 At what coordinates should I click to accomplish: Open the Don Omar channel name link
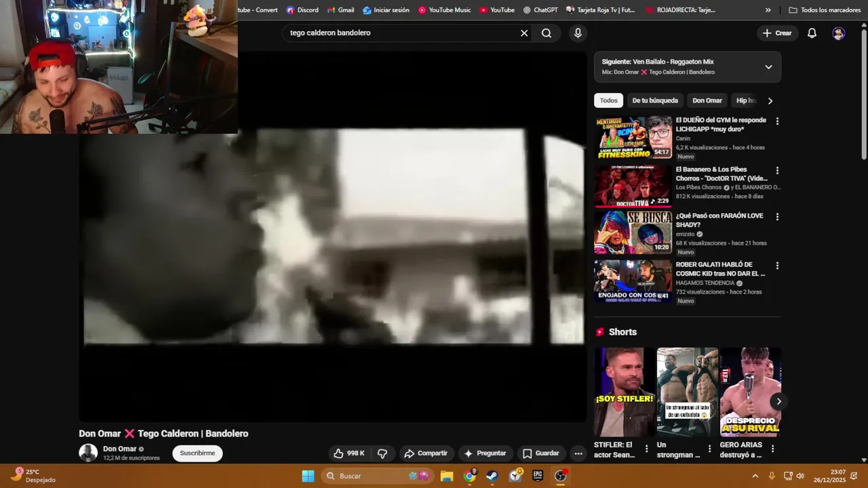pyautogui.click(x=119, y=449)
